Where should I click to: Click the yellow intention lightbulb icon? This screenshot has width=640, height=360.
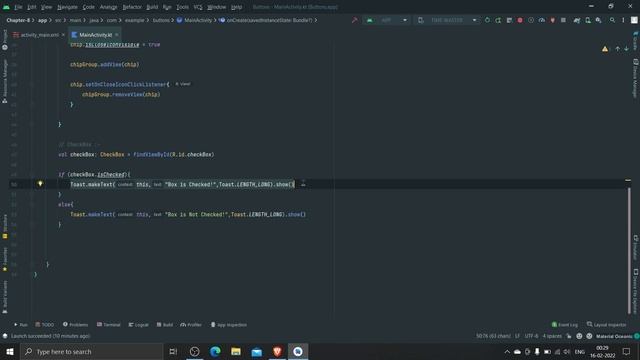coord(40,184)
